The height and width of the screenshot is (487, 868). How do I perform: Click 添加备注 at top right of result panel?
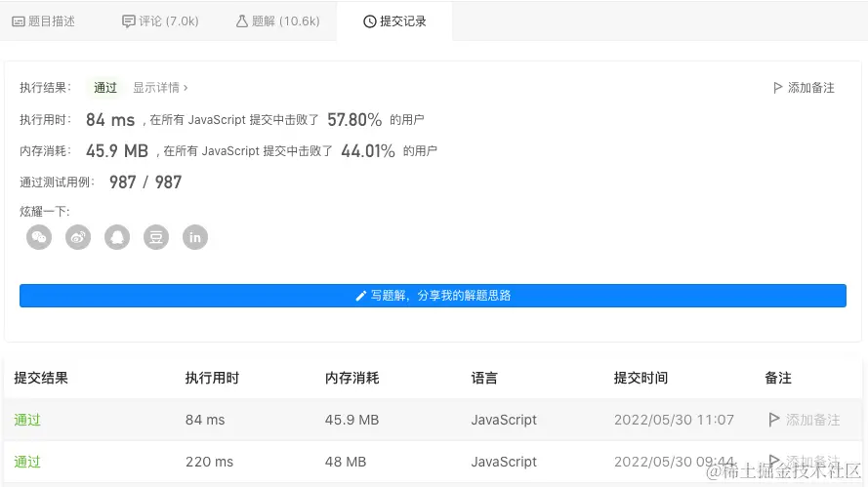pyautogui.click(x=804, y=88)
